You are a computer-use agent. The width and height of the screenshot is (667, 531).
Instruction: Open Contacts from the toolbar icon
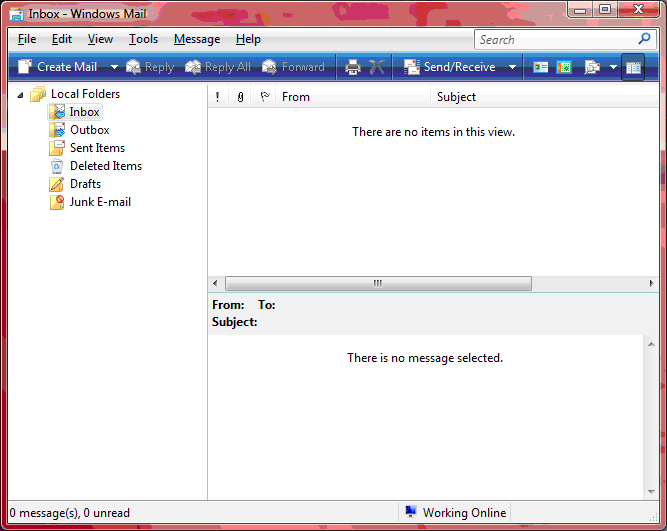(541, 67)
